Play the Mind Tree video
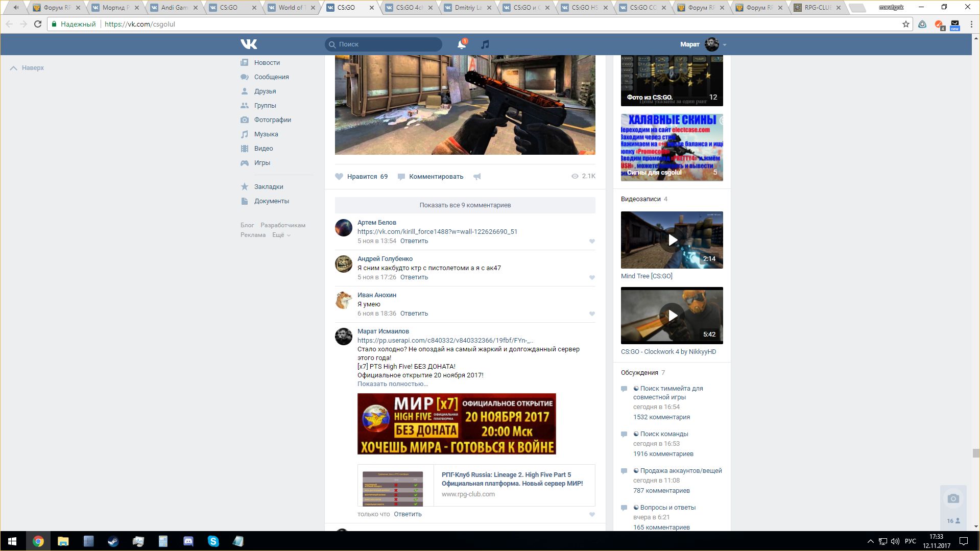Screen dimensions: 980x551 672,240
